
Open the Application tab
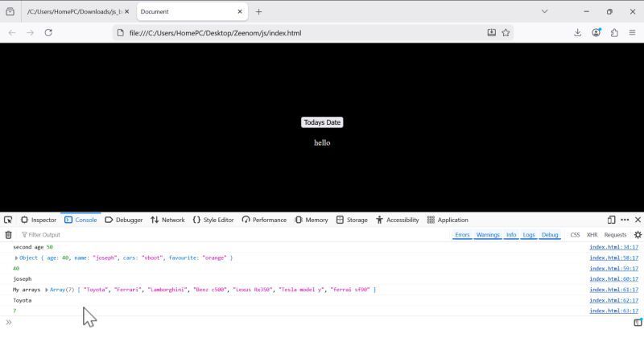[448, 220]
